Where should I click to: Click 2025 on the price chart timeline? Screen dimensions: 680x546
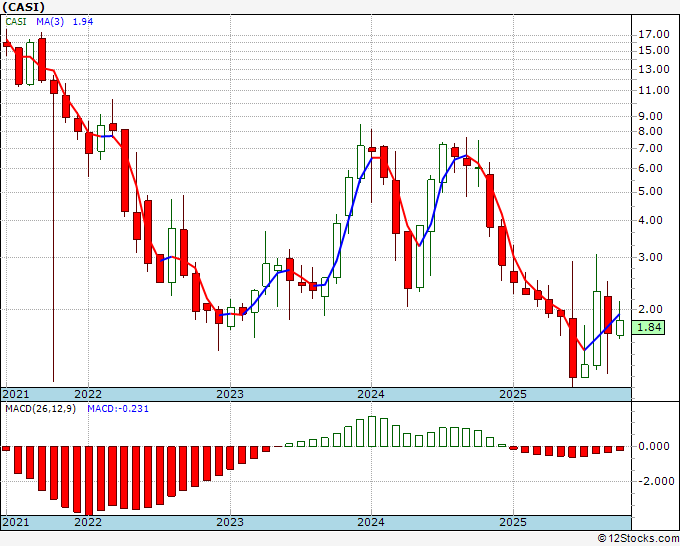click(x=513, y=394)
